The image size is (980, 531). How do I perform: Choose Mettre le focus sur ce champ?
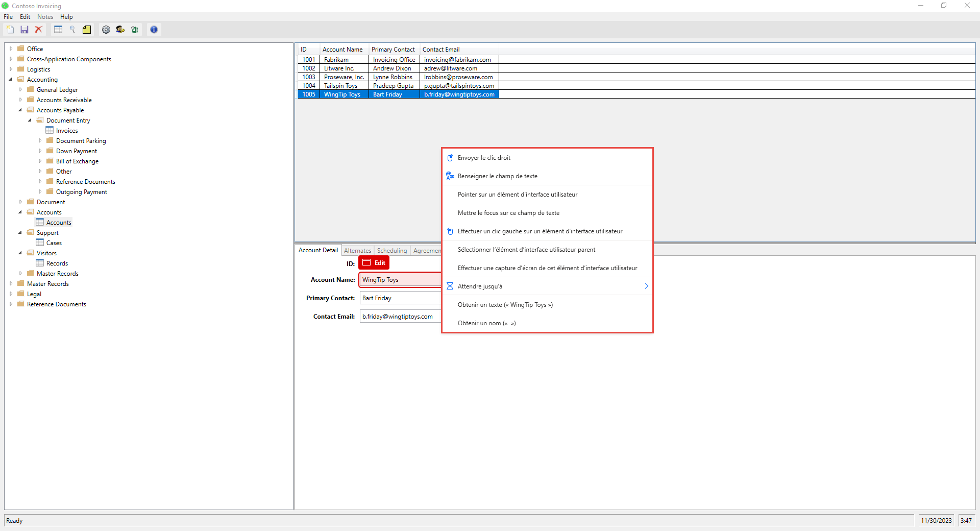click(x=547, y=213)
